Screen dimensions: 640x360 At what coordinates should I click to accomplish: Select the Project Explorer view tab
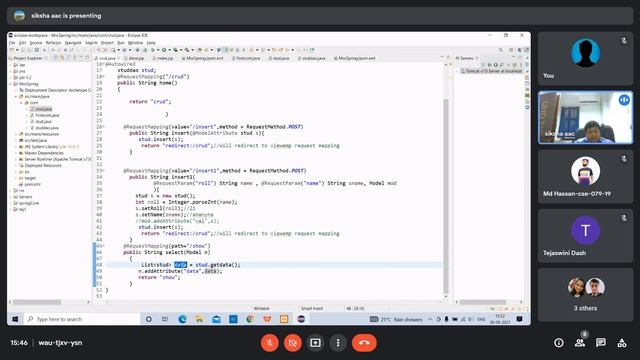[x=28, y=58]
